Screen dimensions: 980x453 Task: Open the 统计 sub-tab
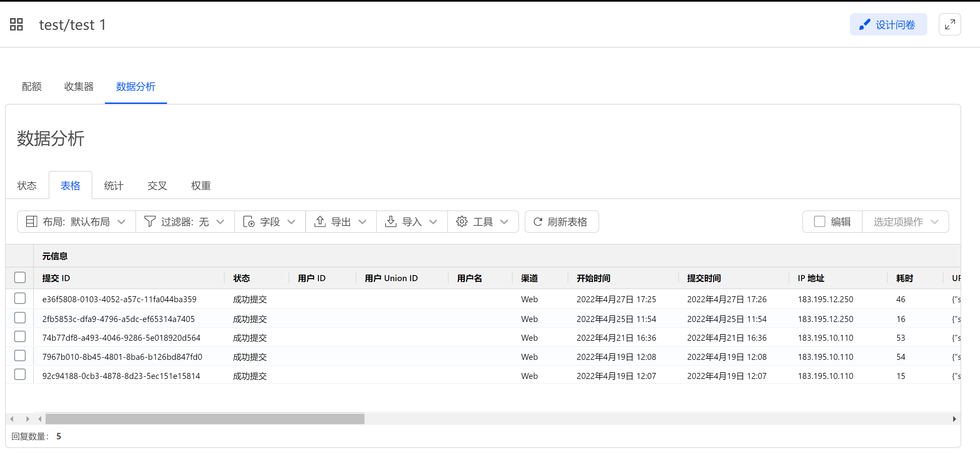pos(114,186)
